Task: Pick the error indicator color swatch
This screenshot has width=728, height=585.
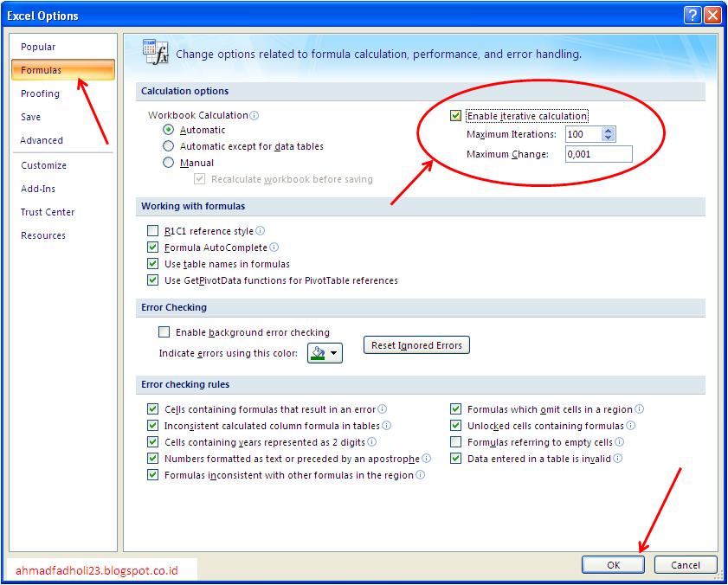Action: (318, 352)
